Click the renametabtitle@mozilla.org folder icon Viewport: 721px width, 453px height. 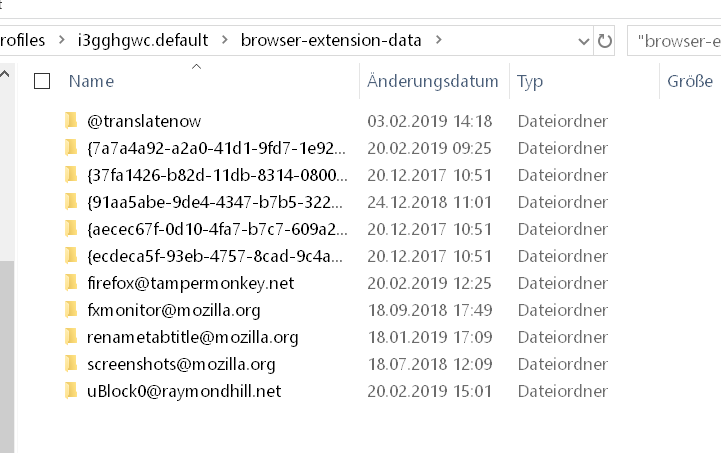point(71,337)
